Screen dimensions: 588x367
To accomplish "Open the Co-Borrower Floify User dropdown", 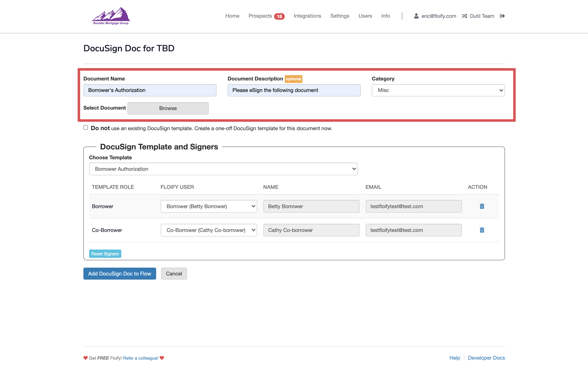I will coord(209,230).
